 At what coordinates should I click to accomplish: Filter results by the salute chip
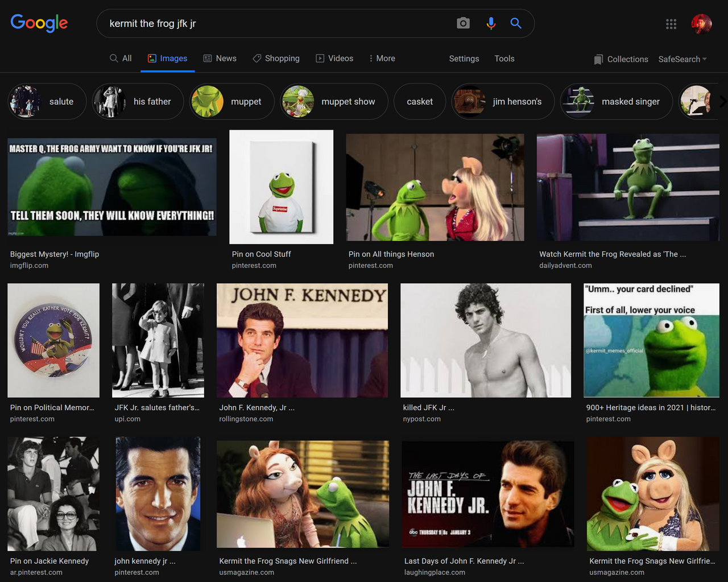(x=47, y=101)
